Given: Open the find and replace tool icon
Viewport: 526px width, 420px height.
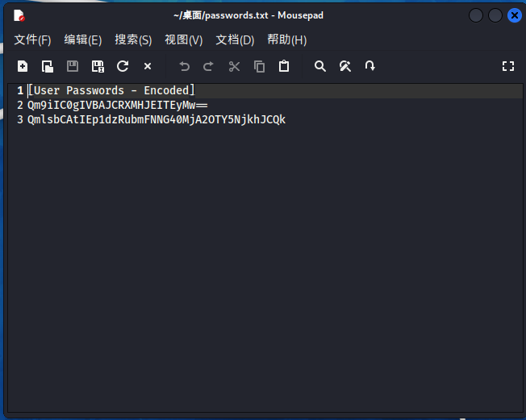Looking at the screenshot, I should point(345,66).
